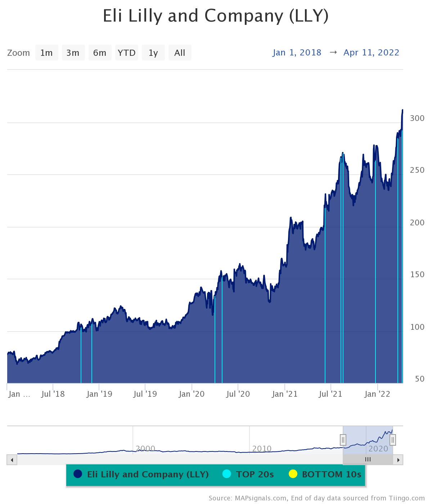Viewport: 432px width, 504px height.
Task: Choose the 1y zoom range
Action: coord(153,53)
